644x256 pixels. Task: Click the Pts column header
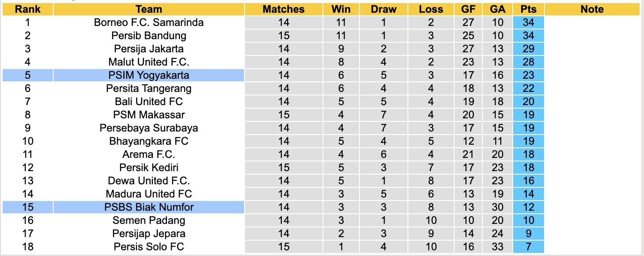[528, 9]
